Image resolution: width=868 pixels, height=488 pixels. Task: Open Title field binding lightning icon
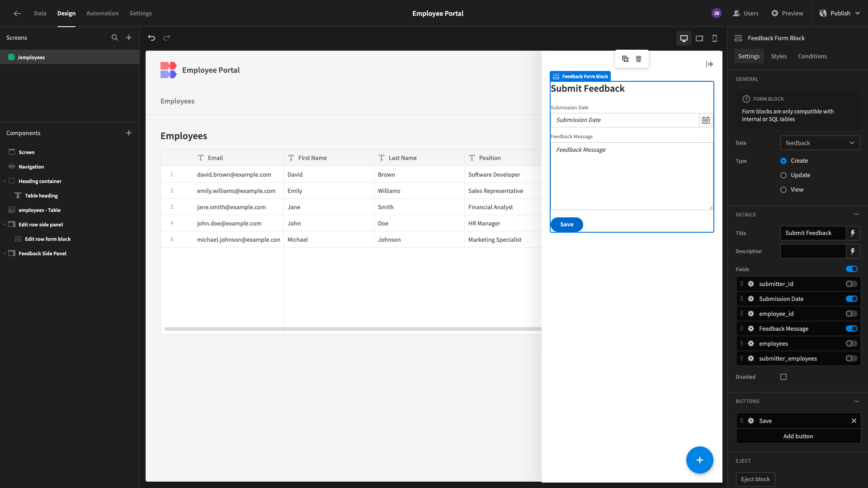853,233
